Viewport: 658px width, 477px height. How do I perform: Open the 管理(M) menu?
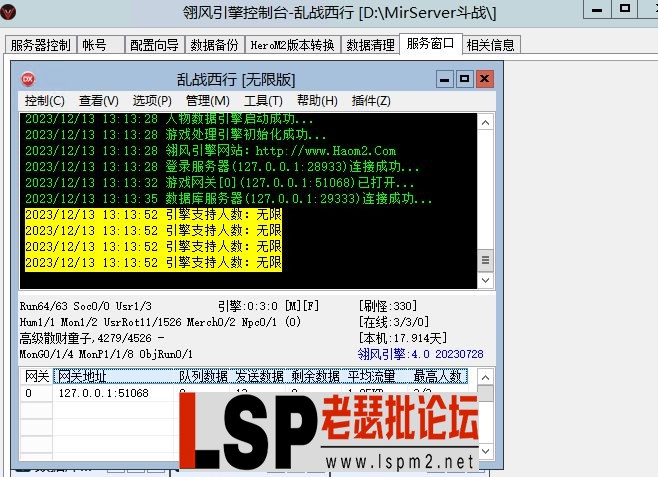click(x=208, y=101)
